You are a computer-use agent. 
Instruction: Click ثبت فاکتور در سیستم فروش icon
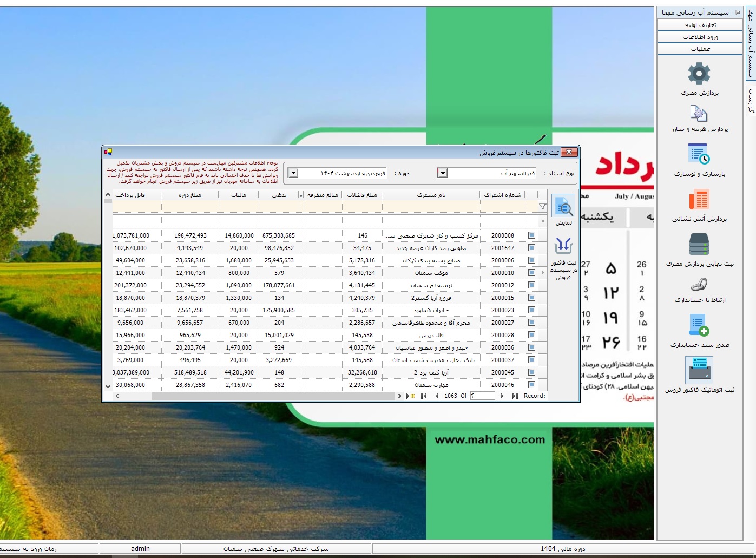[x=563, y=247]
